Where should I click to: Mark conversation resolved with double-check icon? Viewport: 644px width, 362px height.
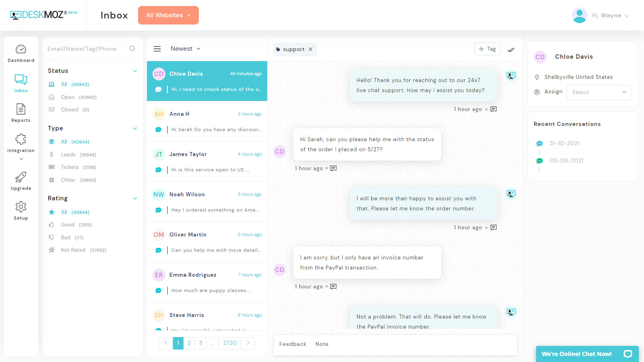click(x=511, y=49)
